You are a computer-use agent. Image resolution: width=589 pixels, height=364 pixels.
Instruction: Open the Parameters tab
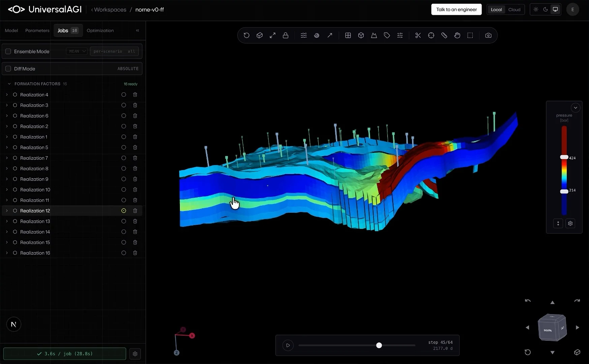click(x=37, y=30)
